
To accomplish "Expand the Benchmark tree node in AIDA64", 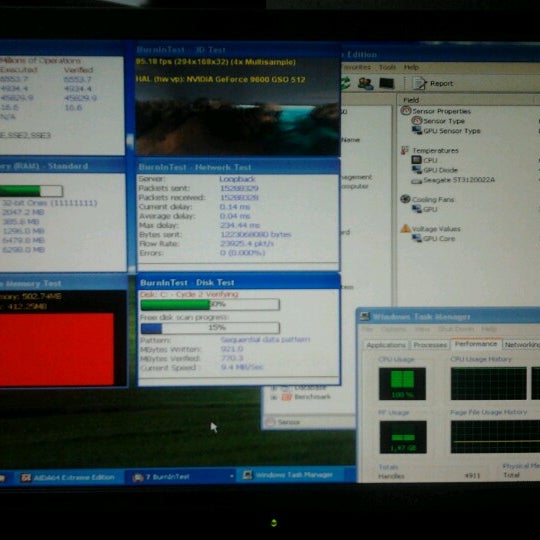I will [274, 397].
